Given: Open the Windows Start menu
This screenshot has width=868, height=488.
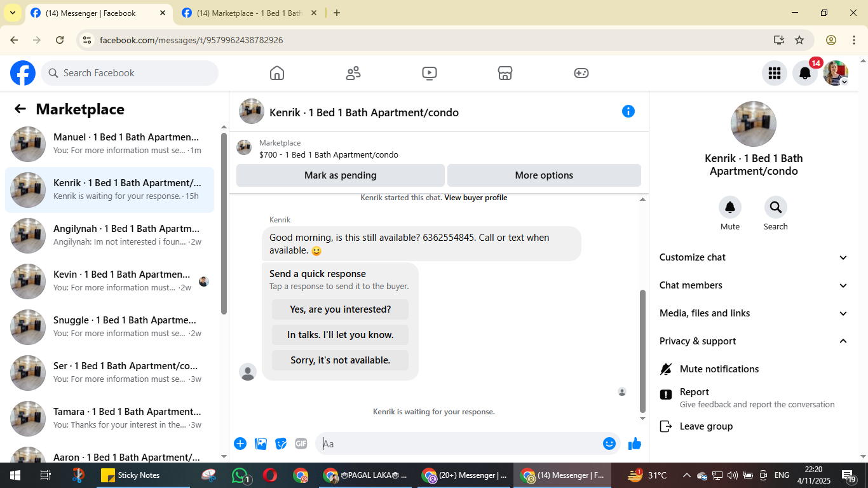Looking at the screenshot, I should (15, 475).
